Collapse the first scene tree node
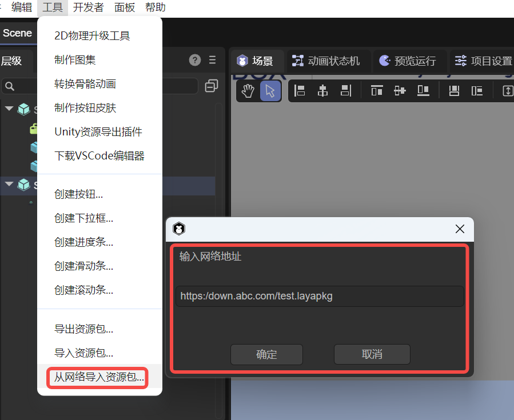The image size is (514, 420). coord(9,109)
